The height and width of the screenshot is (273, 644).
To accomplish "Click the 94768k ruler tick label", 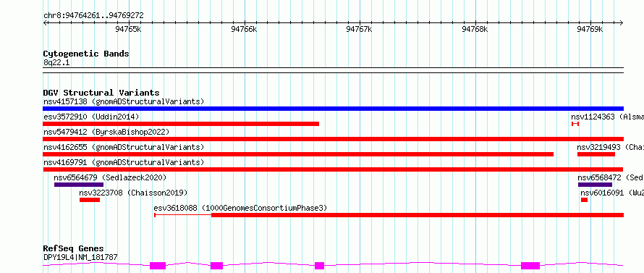I will 475,29.
